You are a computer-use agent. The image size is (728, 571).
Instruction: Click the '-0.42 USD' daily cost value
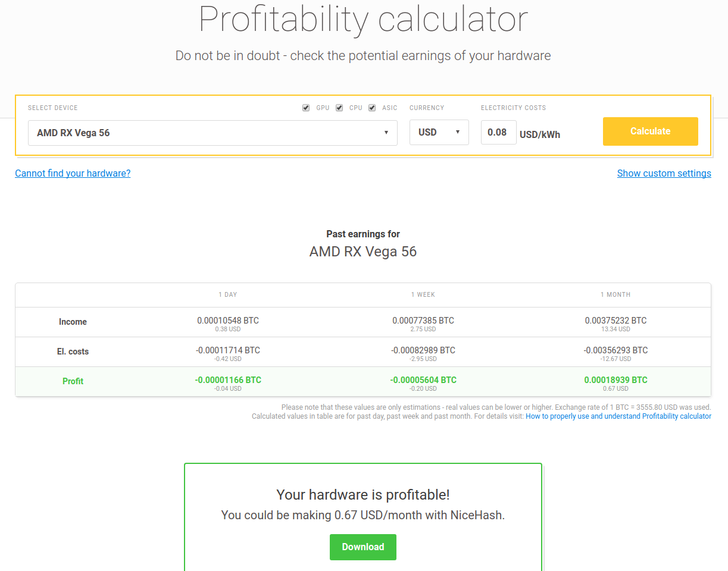[x=228, y=359]
